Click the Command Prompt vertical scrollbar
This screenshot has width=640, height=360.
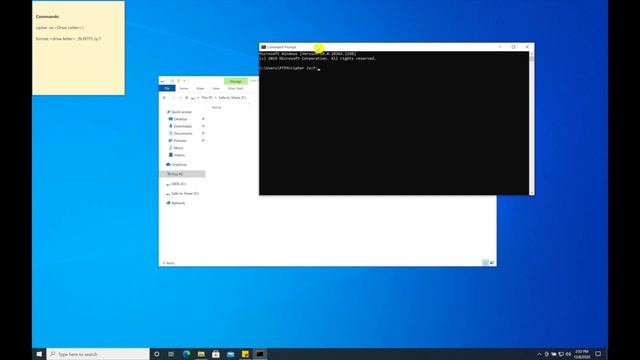(531, 123)
